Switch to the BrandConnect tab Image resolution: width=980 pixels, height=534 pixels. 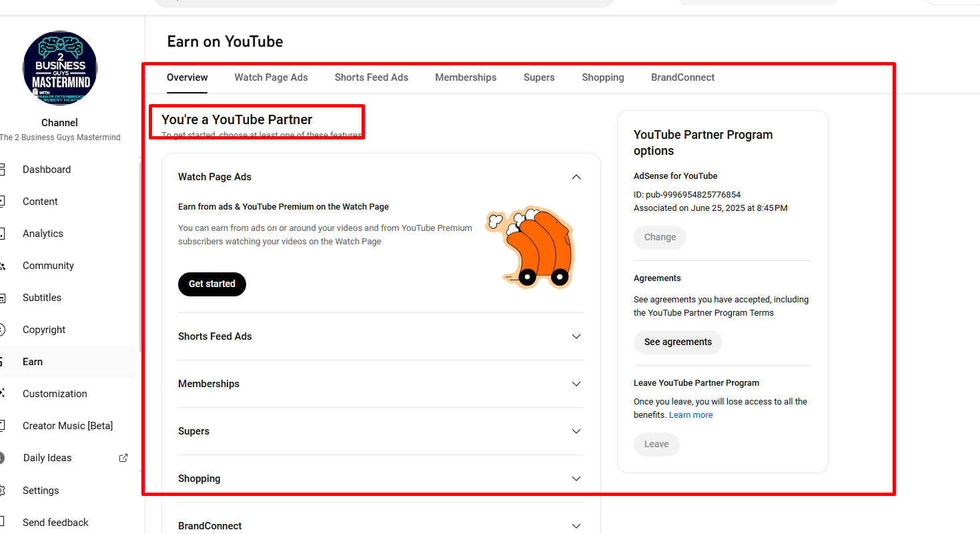(682, 77)
